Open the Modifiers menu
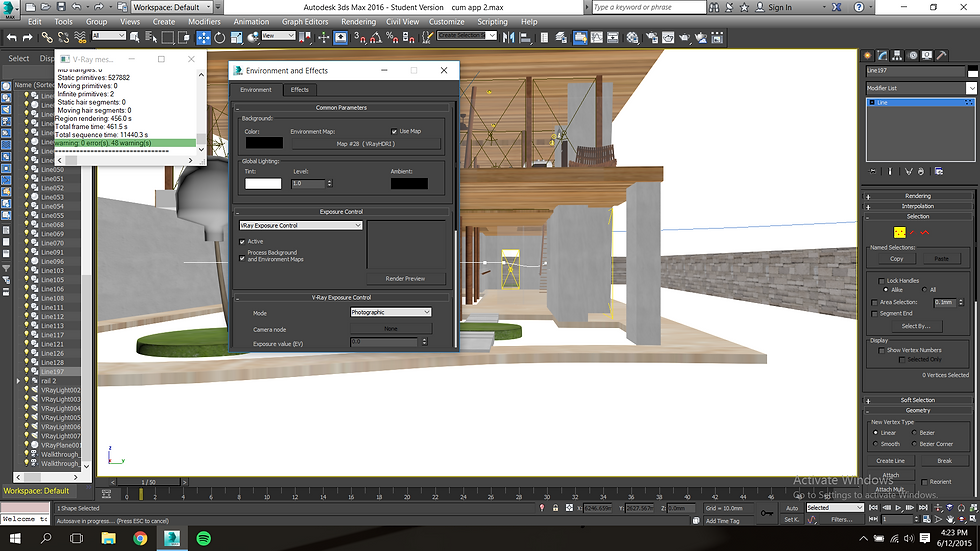The image size is (980, 551). pos(204,21)
